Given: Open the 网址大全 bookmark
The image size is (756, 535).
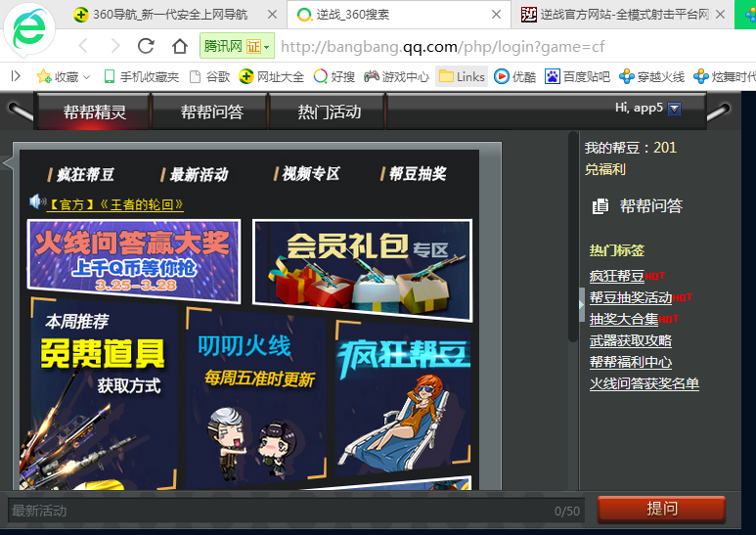Looking at the screenshot, I should [271, 76].
